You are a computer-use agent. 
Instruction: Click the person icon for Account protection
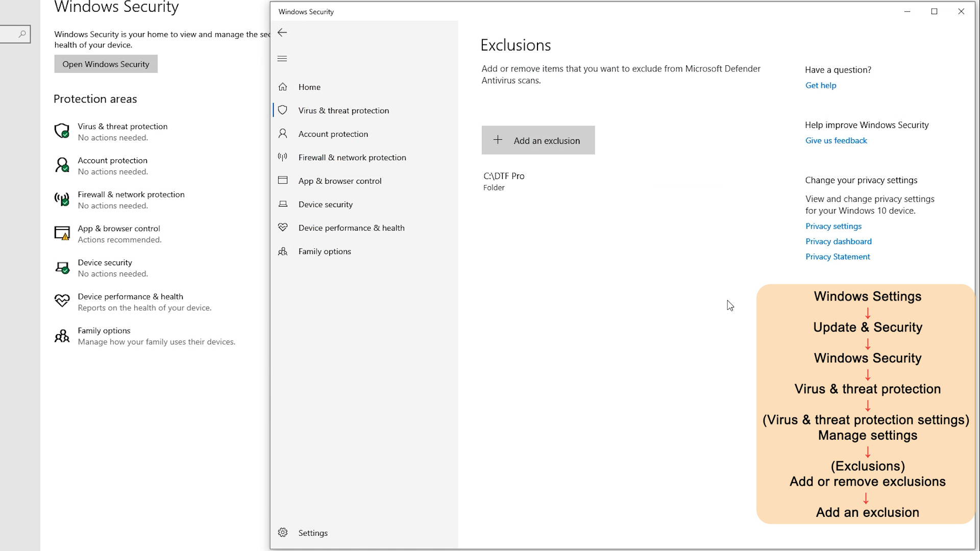pyautogui.click(x=283, y=134)
